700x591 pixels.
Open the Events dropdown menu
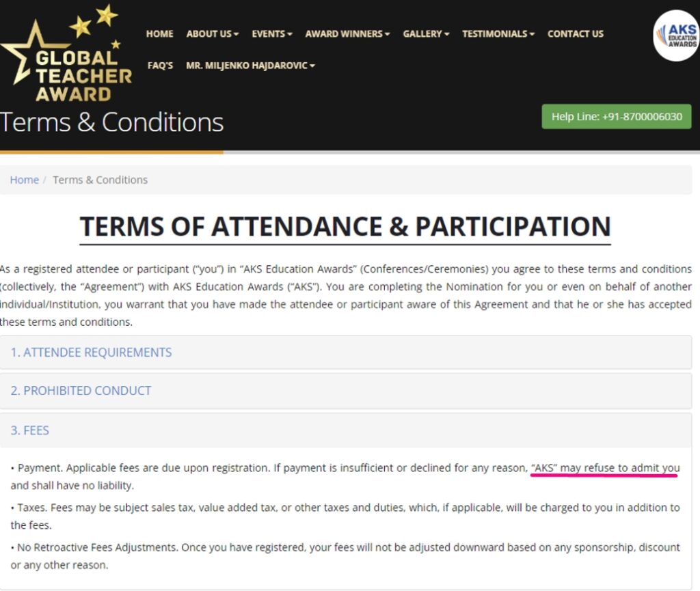(x=271, y=33)
